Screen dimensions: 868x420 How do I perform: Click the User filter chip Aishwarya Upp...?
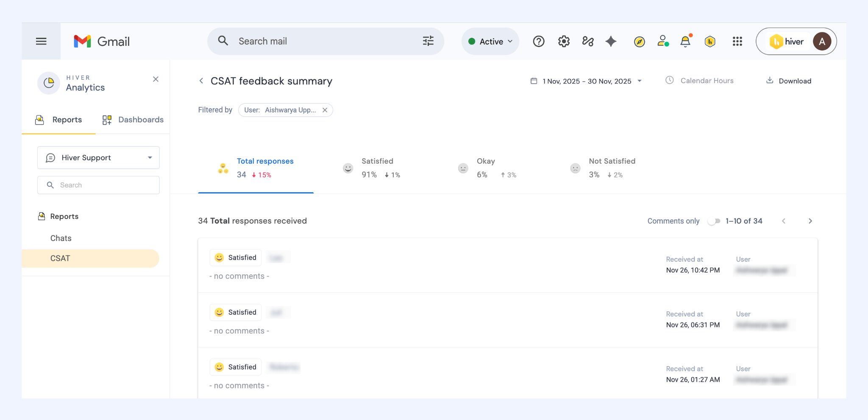(x=285, y=110)
